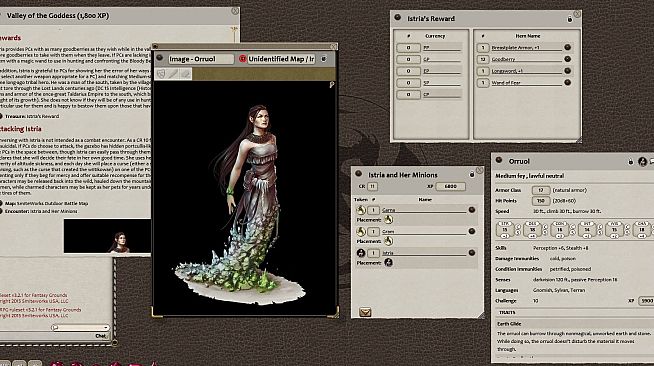Open the Istria NPC link icon
Viewport: 654px width, 366px height.
point(472,253)
